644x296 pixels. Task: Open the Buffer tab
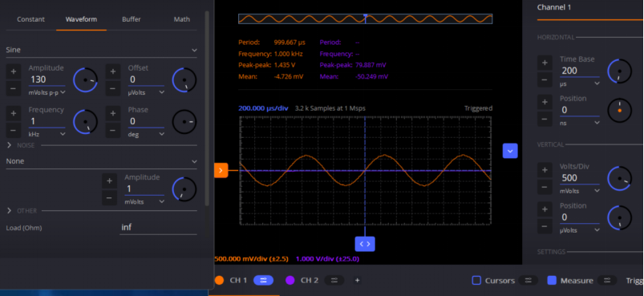[132, 19]
